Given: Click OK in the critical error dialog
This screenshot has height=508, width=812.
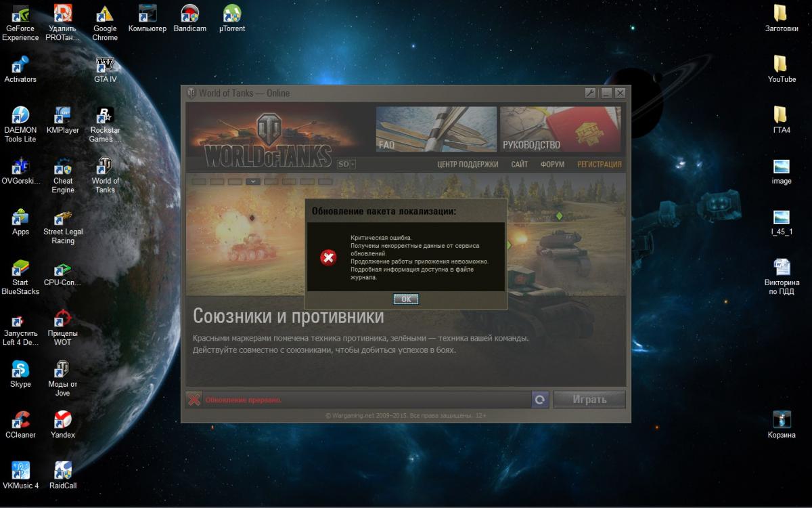Looking at the screenshot, I should 406,299.
